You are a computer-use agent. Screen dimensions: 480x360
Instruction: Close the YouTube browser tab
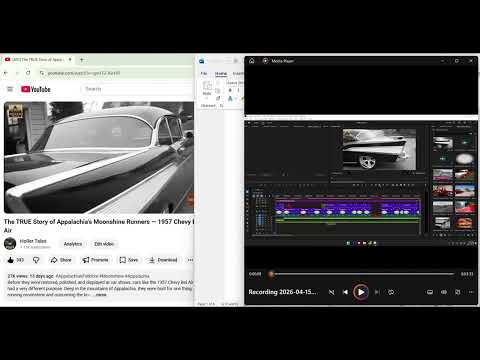[70, 60]
